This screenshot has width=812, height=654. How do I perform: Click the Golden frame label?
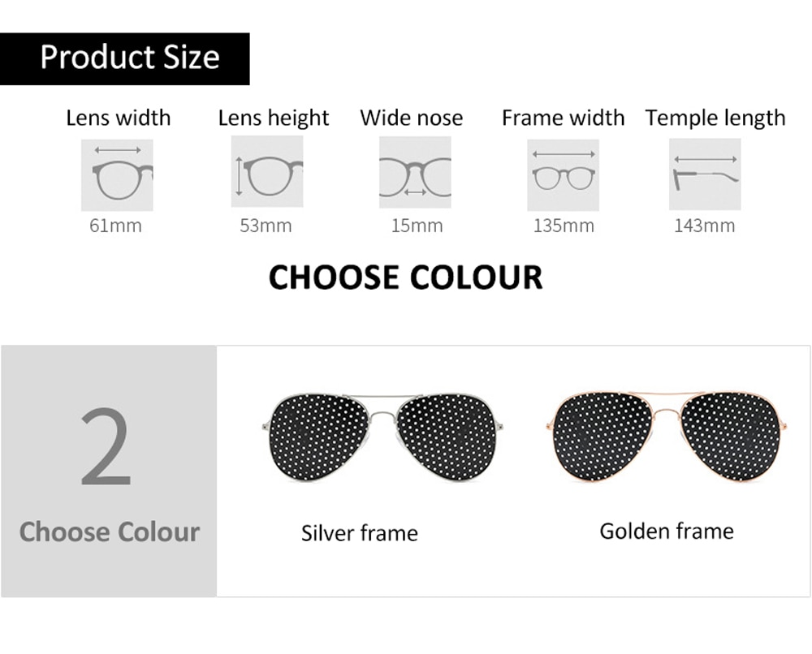click(x=667, y=531)
